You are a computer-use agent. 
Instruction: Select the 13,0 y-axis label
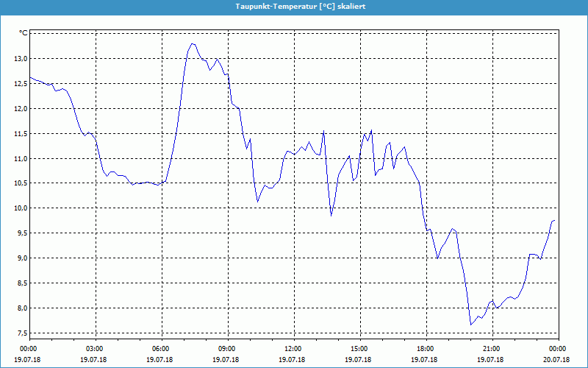21,58
